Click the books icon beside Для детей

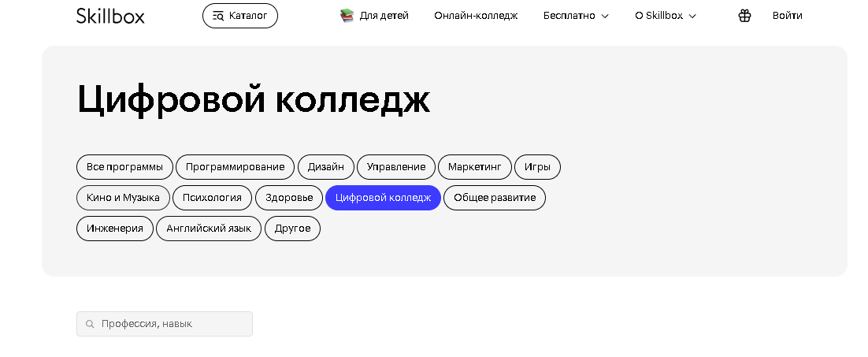[347, 16]
